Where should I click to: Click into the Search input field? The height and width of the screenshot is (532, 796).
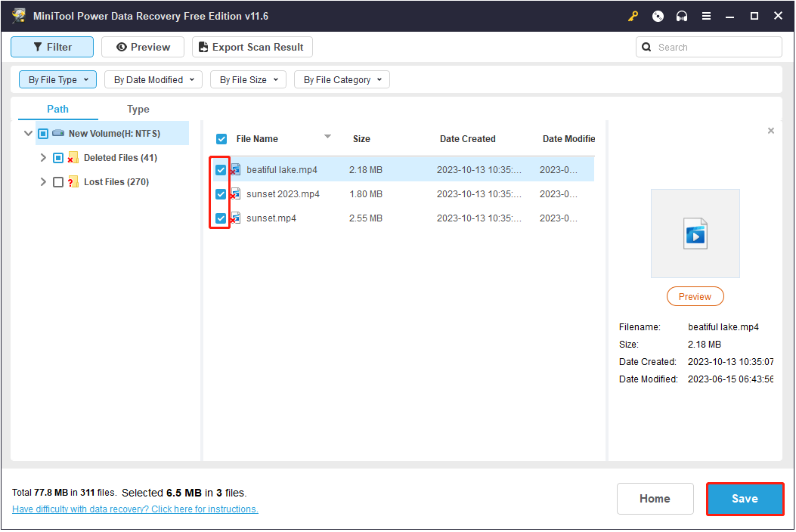[x=708, y=47]
